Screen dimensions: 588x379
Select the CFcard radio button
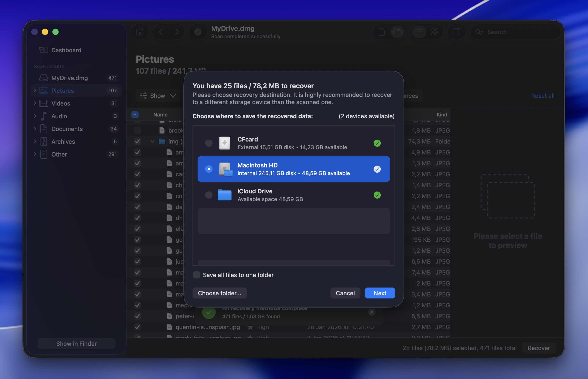point(209,143)
